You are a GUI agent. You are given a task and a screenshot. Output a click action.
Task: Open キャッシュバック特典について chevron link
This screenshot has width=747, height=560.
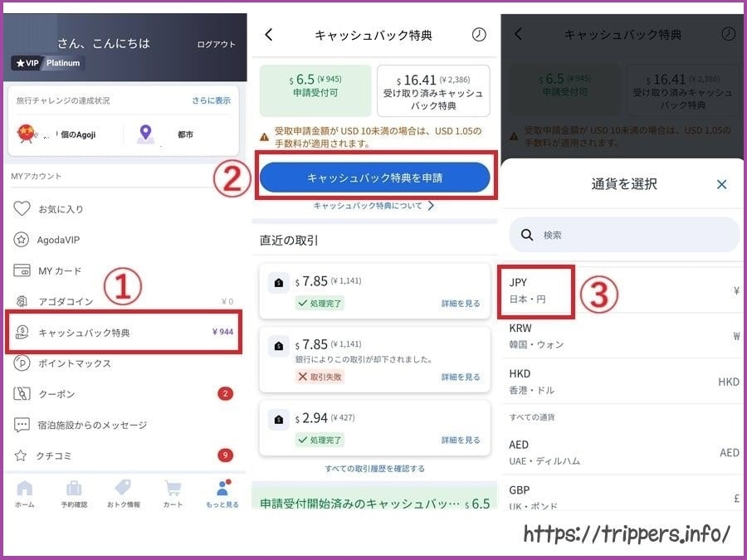click(373, 206)
